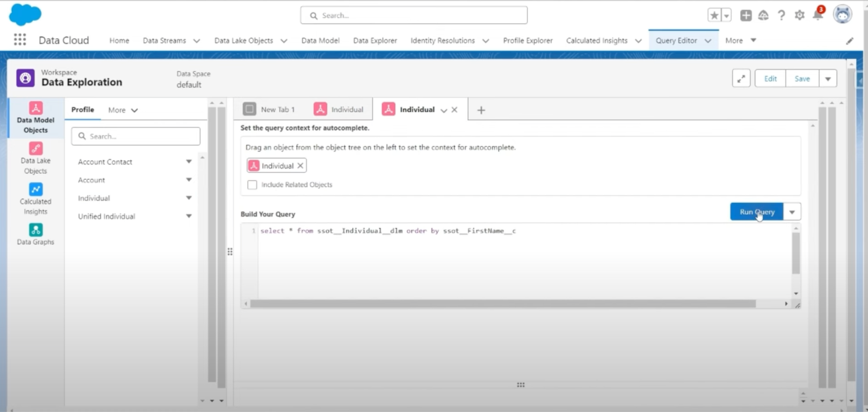Open the active Individual tab chevron menu
Image resolution: width=868 pixels, height=412 pixels.
pos(444,110)
